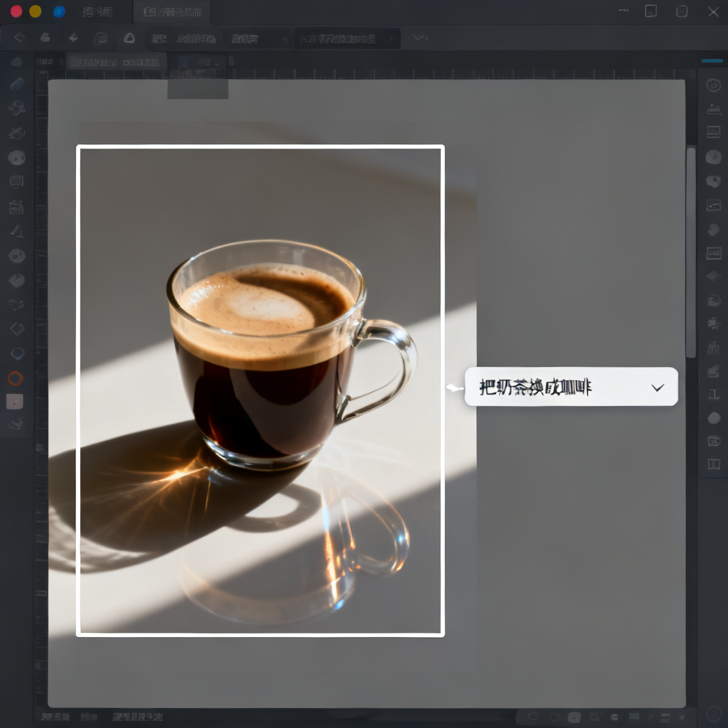Confirm the 把奶茶换成咖啡 prompt with the checkmark
Viewport: 728px width, 728px height.
tap(658, 387)
